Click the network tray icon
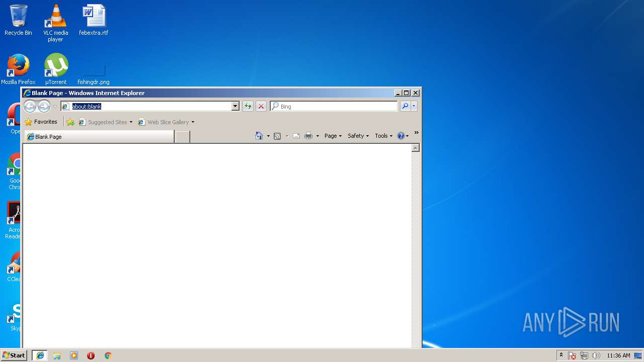This screenshot has height=362, width=644. (584, 355)
